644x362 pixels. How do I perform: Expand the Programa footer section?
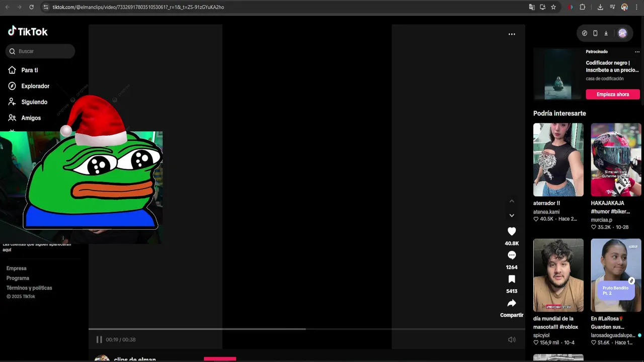click(18, 278)
